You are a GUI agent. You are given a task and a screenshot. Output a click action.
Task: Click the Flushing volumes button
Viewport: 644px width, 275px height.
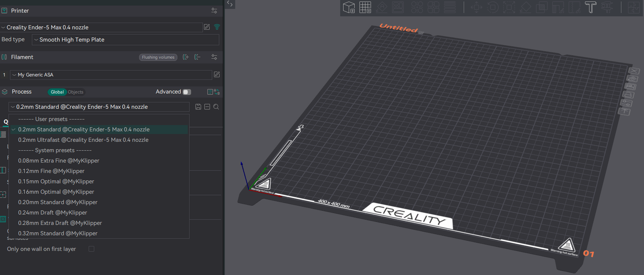click(x=158, y=57)
